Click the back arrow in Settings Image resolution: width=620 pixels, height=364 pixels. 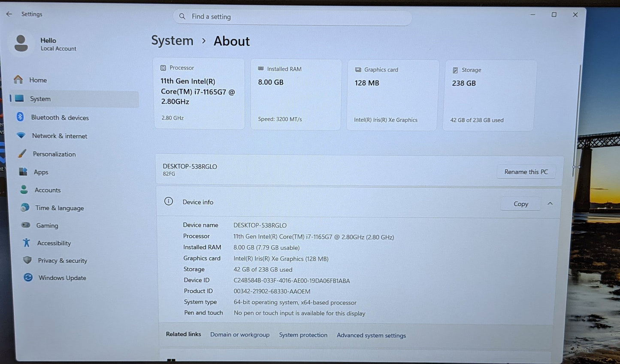tap(9, 14)
